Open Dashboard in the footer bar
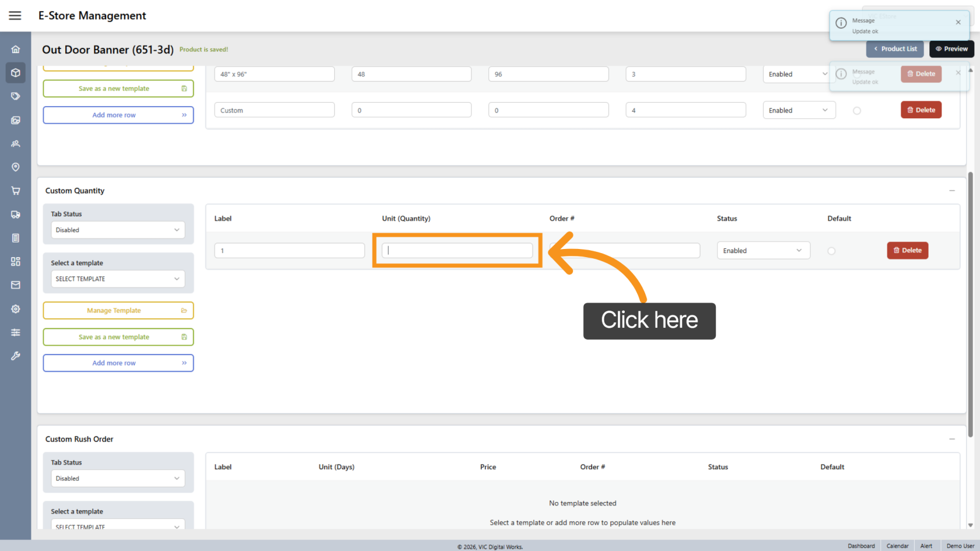Image resolution: width=980 pixels, height=551 pixels. point(861,546)
